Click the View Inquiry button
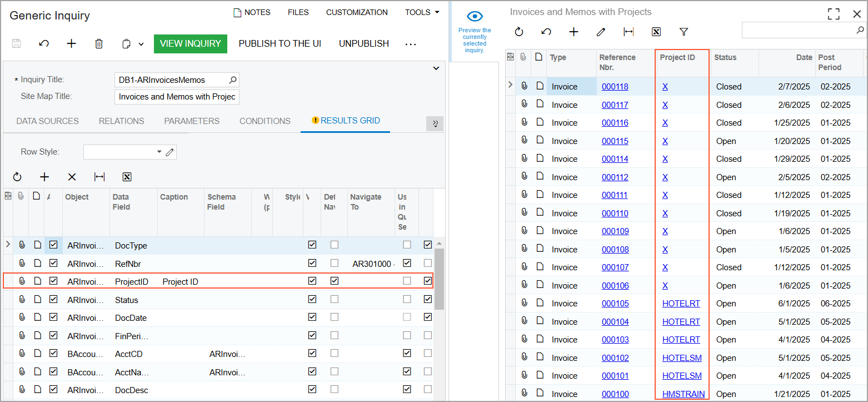Image resolution: width=868 pixels, height=402 pixels. tap(190, 44)
